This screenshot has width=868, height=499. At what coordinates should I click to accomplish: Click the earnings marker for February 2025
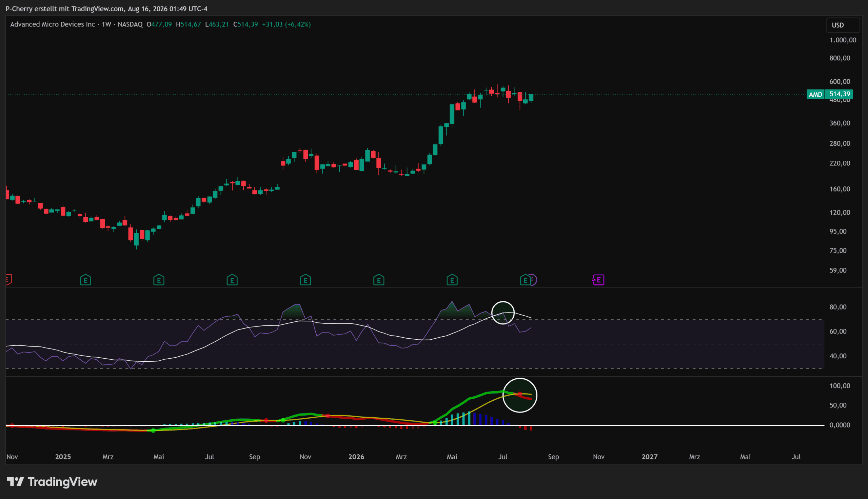(x=85, y=280)
